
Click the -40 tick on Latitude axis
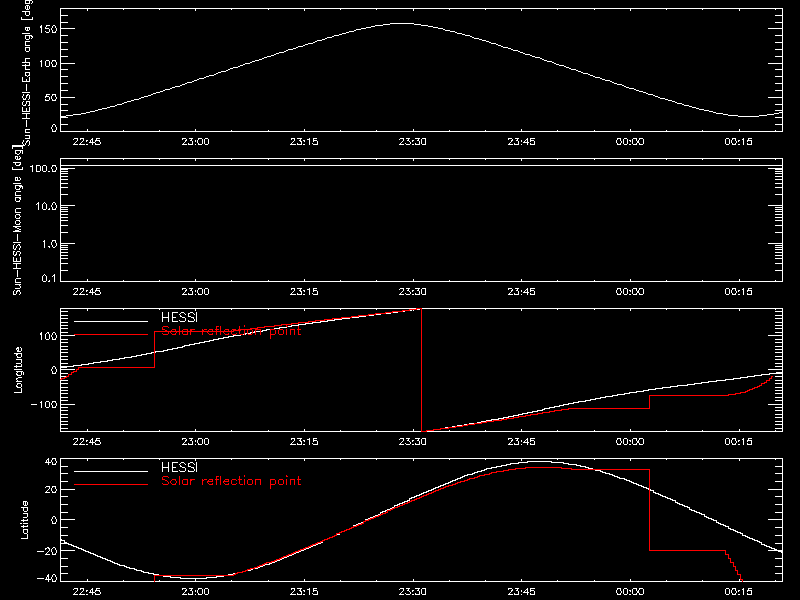click(47, 579)
